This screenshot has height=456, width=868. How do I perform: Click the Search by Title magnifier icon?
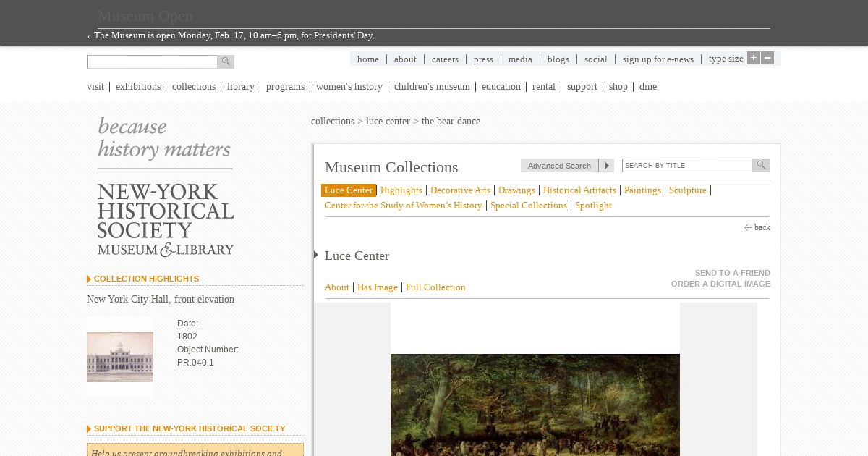pos(761,165)
